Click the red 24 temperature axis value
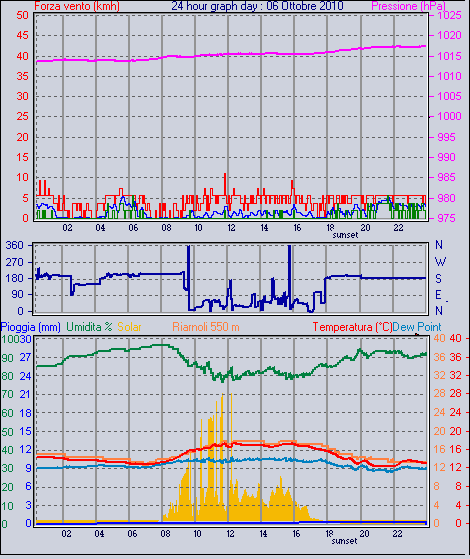This screenshot has height=559, width=470. [455, 412]
